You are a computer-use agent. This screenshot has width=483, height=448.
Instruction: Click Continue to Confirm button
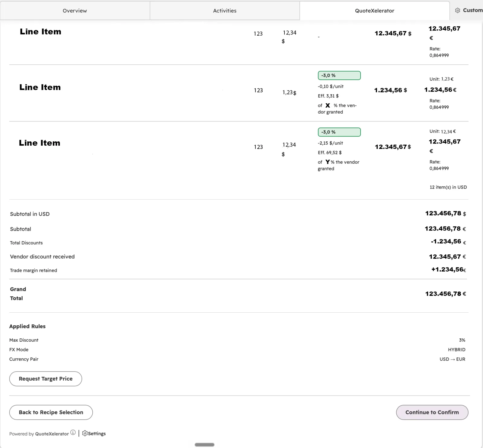pyautogui.click(x=432, y=412)
